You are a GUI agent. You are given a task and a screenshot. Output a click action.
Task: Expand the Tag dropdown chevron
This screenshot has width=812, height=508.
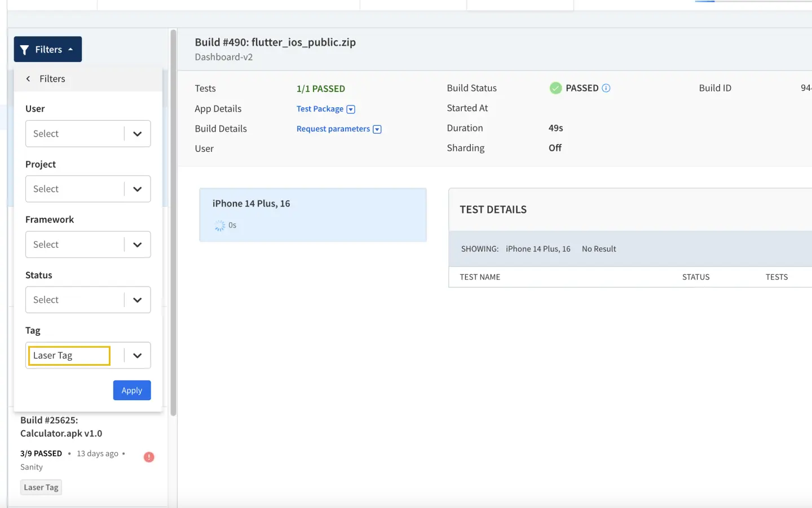coord(137,356)
